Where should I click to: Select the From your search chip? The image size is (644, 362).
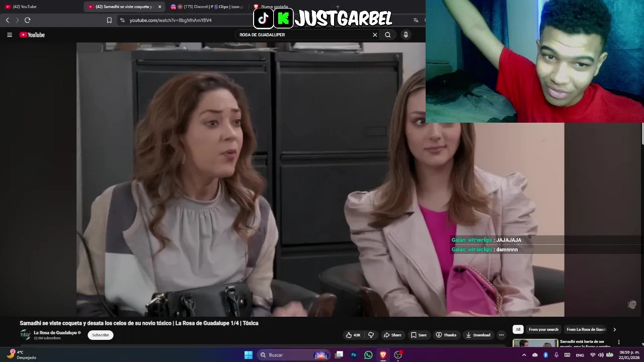click(543, 329)
